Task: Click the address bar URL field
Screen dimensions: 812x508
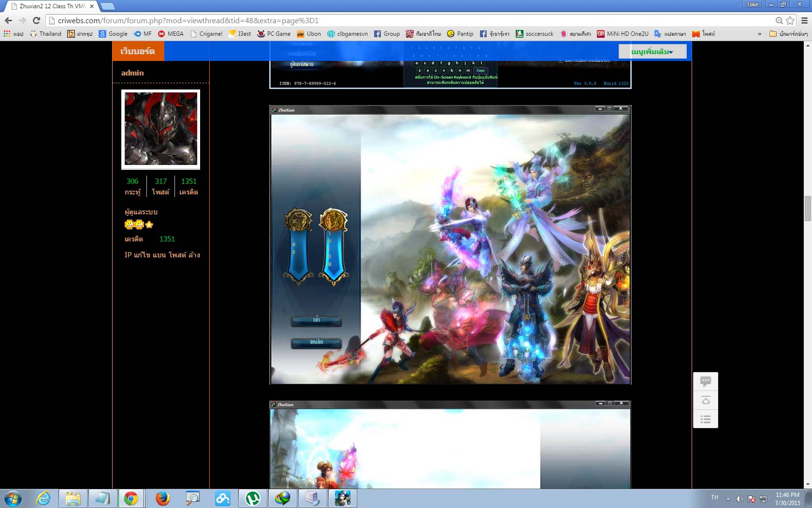Action: point(411,20)
